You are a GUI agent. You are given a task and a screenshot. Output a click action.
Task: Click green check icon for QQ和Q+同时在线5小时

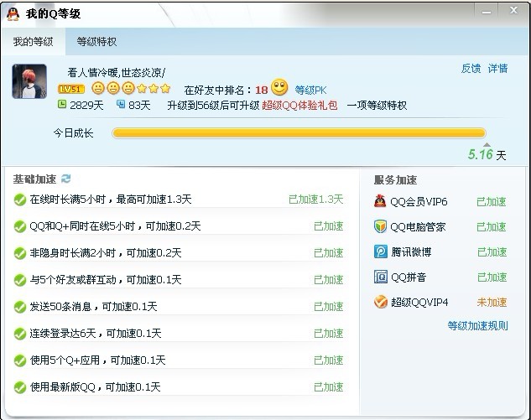pos(20,226)
